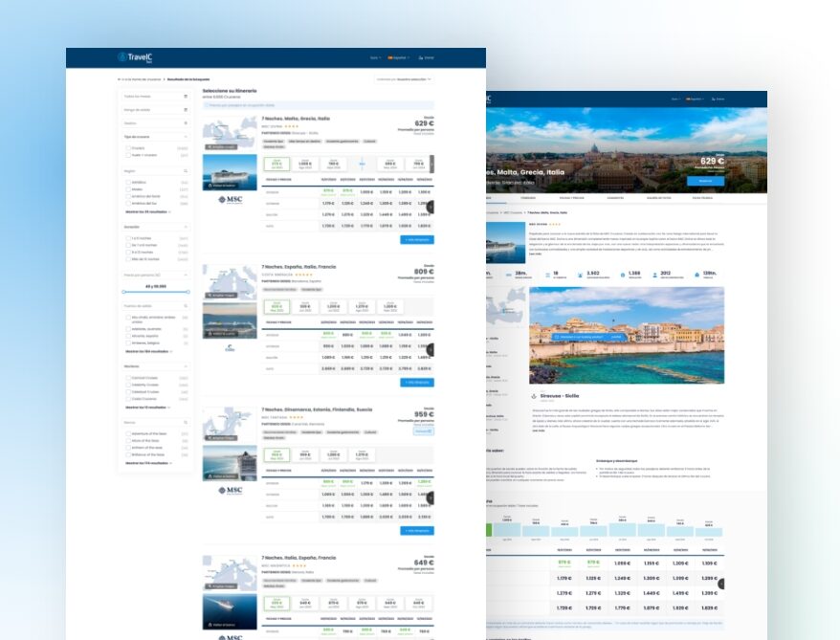Click calendar icon in Todos los meses field
Screen dimensions: 840x640
click(x=186, y=97)
